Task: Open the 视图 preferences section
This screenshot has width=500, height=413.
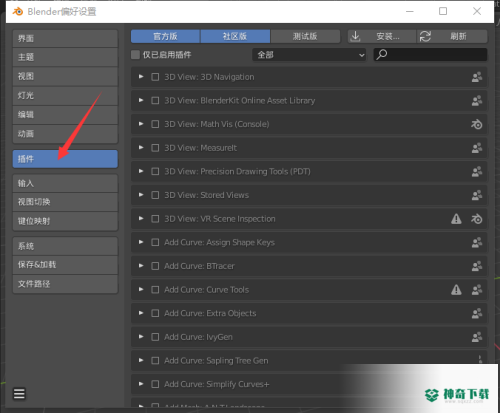Action: tap(65, 76)
